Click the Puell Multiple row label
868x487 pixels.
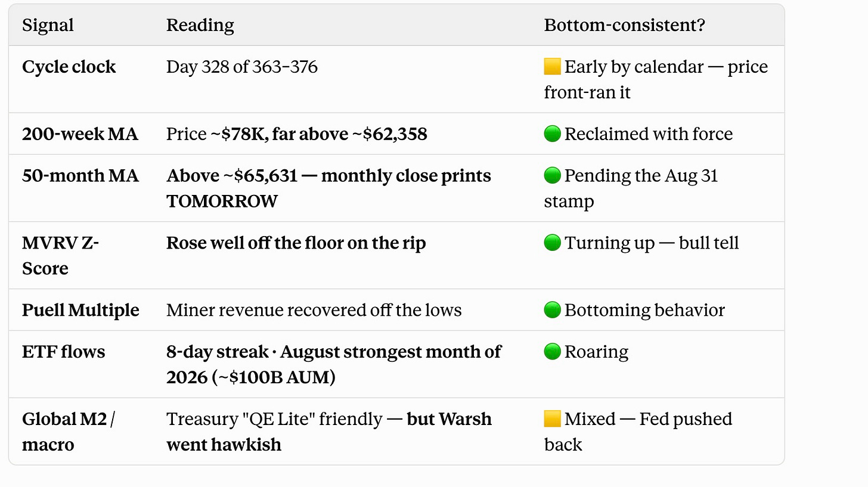click(80, 310)
